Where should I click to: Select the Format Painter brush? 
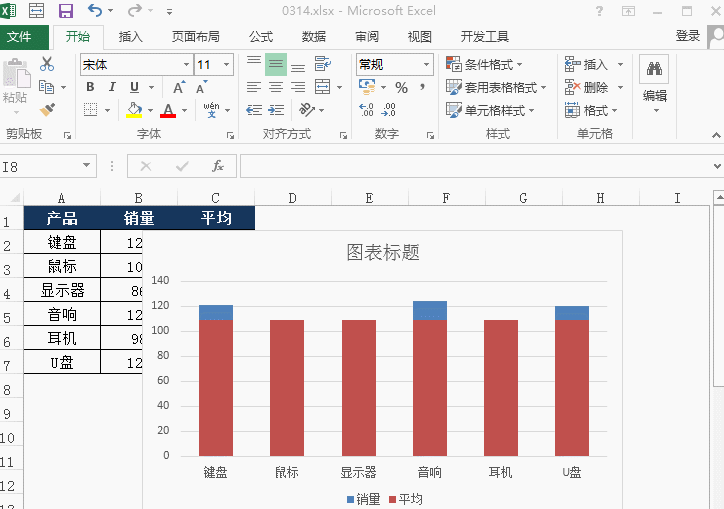coord(47,109)
